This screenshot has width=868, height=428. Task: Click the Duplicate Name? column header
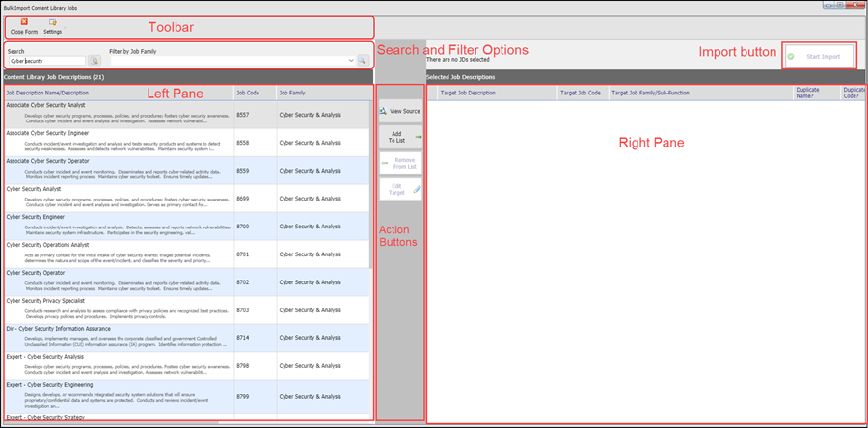coord(817,93)
